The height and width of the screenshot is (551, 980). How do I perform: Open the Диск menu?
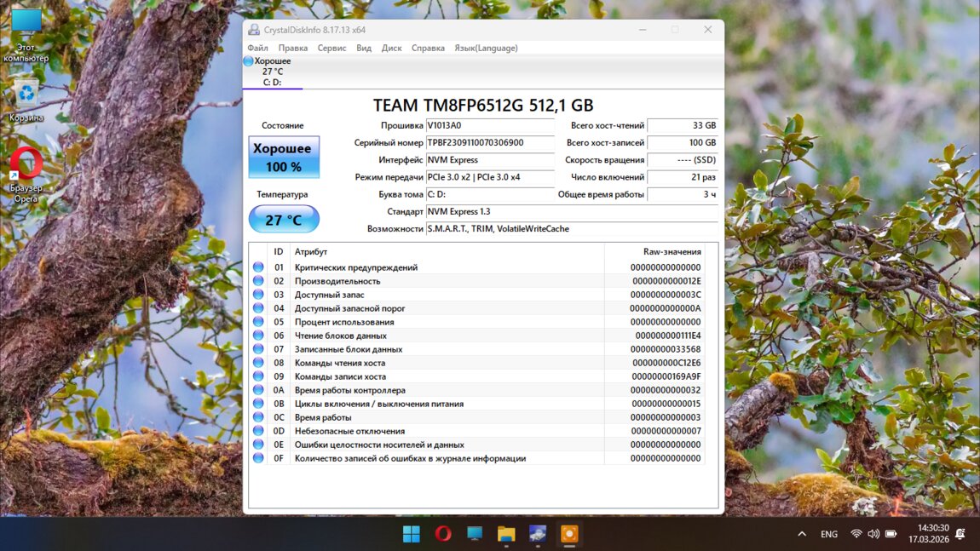click(391, 49)
